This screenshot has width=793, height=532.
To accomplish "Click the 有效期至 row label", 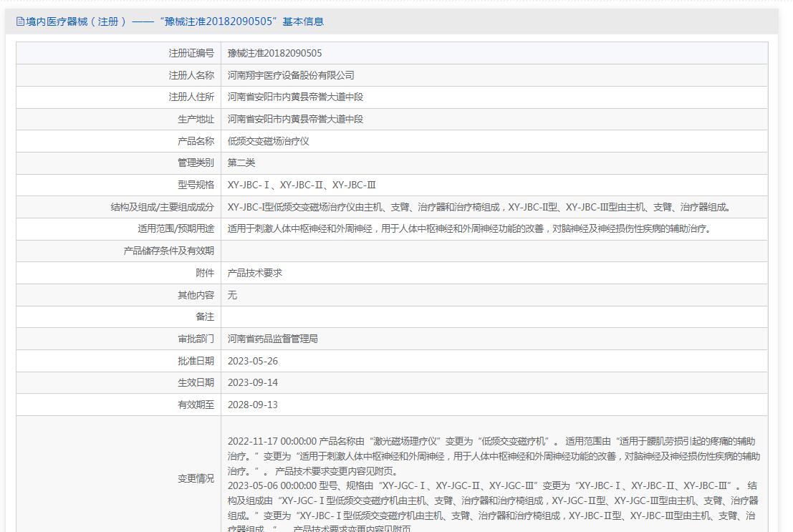I will point(196,405).
